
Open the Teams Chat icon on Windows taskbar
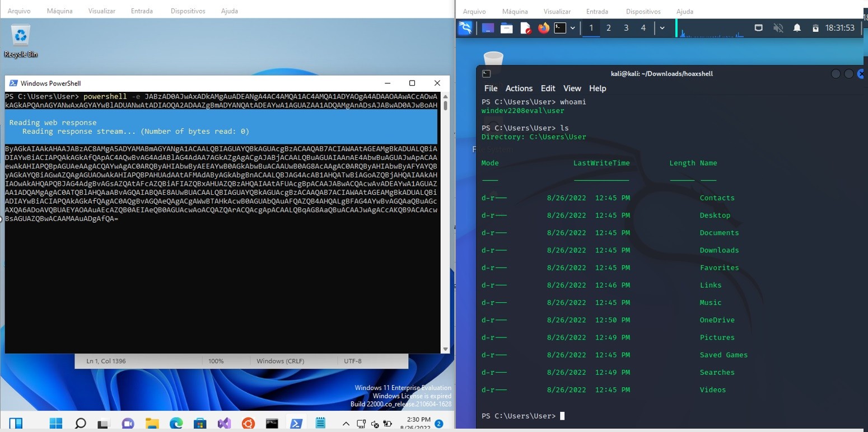[128, 424]
